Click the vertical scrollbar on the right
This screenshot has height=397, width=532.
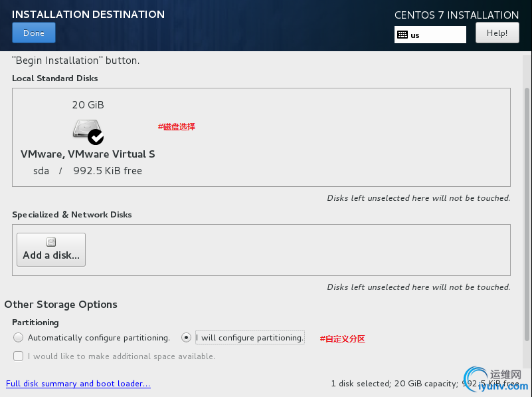pyautogui.click(x=527, y=214)
